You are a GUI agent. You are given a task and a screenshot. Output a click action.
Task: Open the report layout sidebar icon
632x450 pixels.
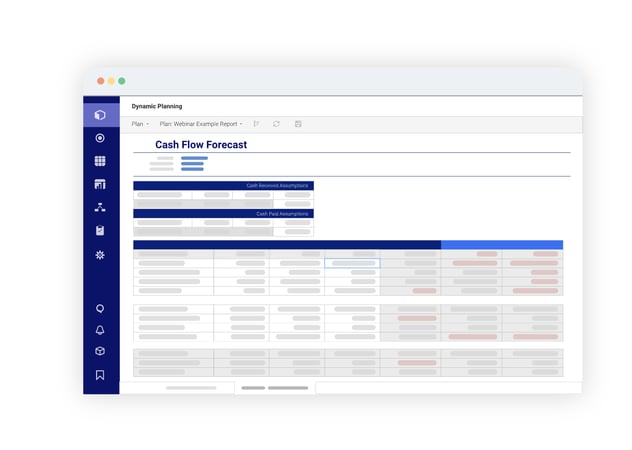(100, 184)
